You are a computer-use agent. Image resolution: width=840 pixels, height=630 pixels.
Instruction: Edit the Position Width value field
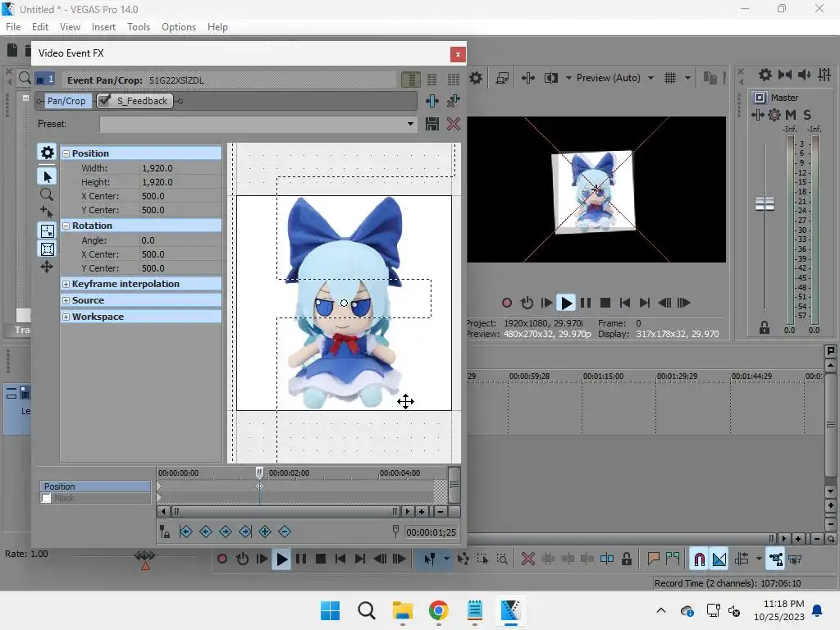[x=180, y=168]
